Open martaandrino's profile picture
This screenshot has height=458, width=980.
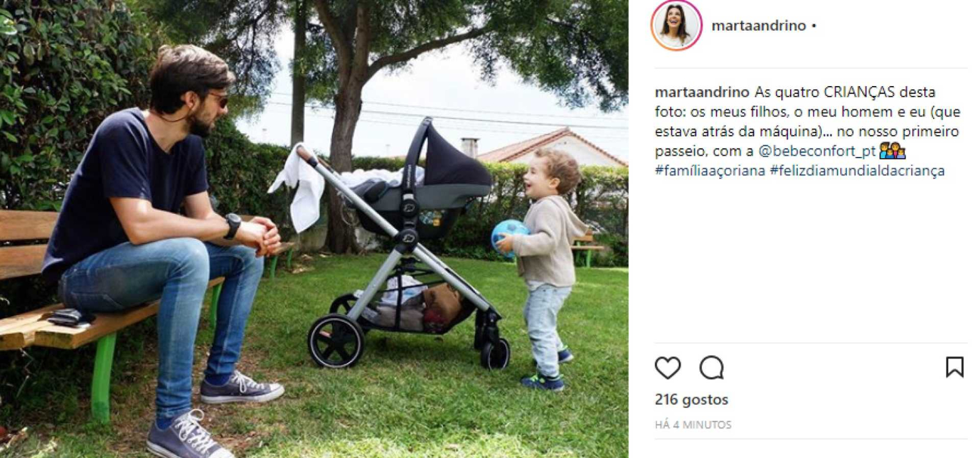[x=676, y=25]
